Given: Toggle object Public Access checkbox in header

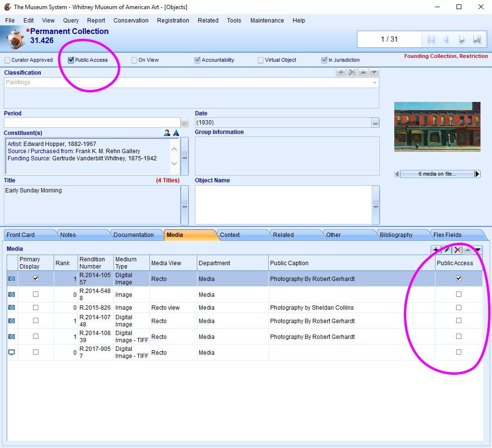Looking at the screenshot, I should [x=71, y=60].
